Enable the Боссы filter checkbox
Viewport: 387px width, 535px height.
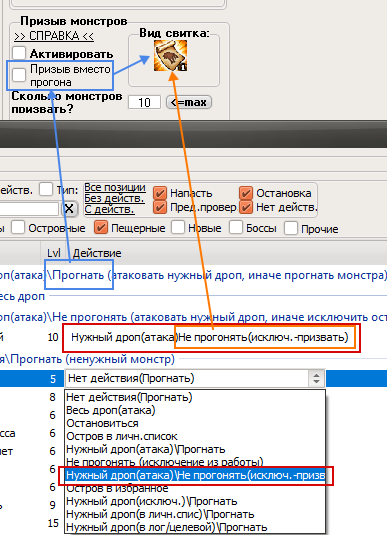pos(236,228)
